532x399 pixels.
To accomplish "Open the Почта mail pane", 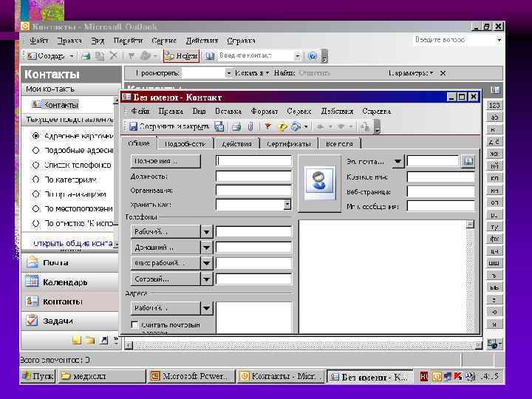I will [x=70, y=262].
